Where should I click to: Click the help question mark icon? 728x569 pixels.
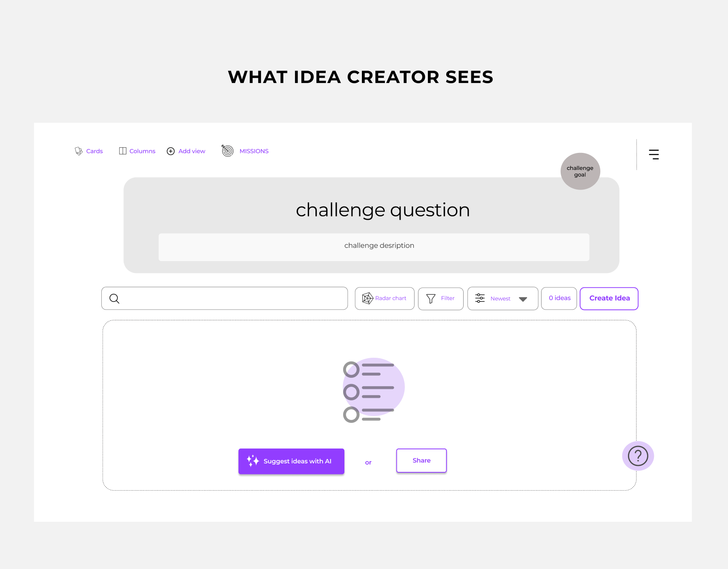[638, 456]
